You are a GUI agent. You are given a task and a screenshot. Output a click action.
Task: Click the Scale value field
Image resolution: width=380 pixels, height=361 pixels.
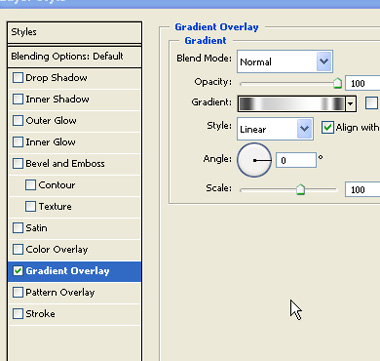point(363,189)
